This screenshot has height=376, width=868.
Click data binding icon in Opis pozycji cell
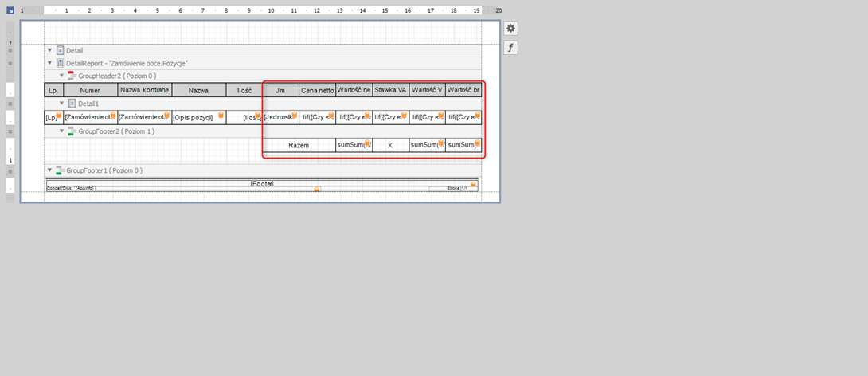click(221, 116)
